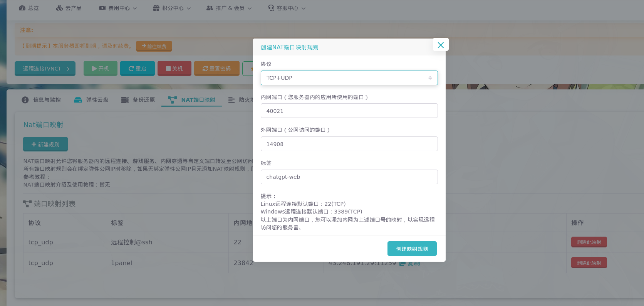Click the dialog title 创建NAT端口映射规则
644x306 pixels.
pyautogui.click(x=289, y=47)
